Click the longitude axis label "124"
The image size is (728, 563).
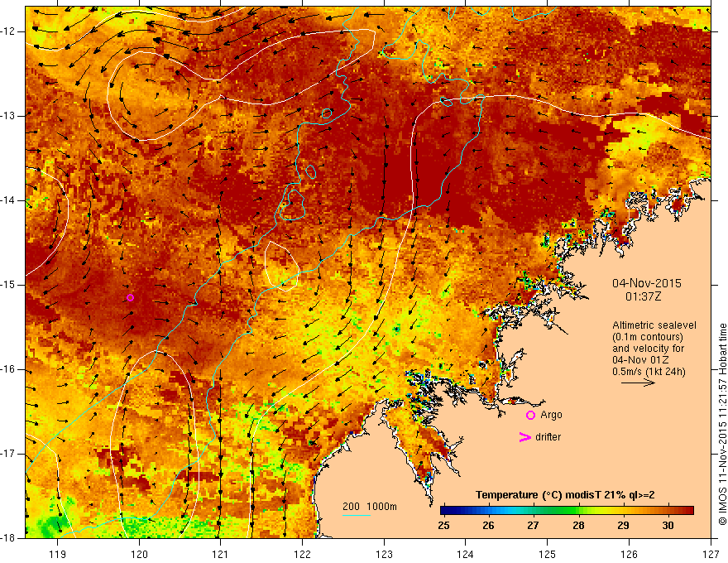click(466, 554)
